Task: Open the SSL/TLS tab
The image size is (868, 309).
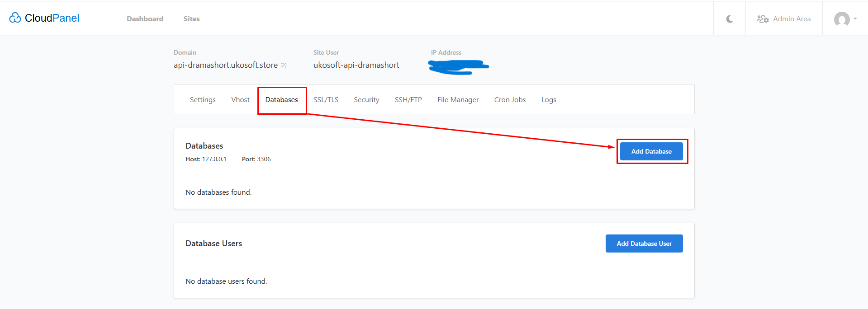Action: pos(326,100)
